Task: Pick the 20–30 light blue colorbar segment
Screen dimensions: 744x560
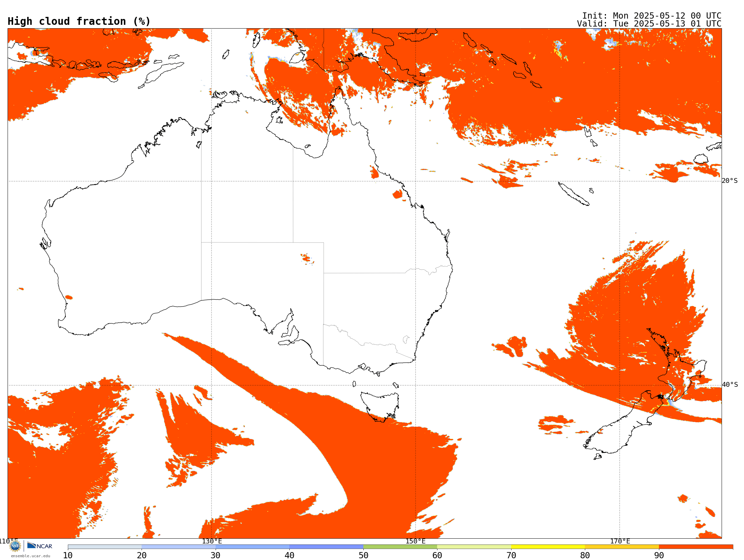Action: tap(178, 547)
